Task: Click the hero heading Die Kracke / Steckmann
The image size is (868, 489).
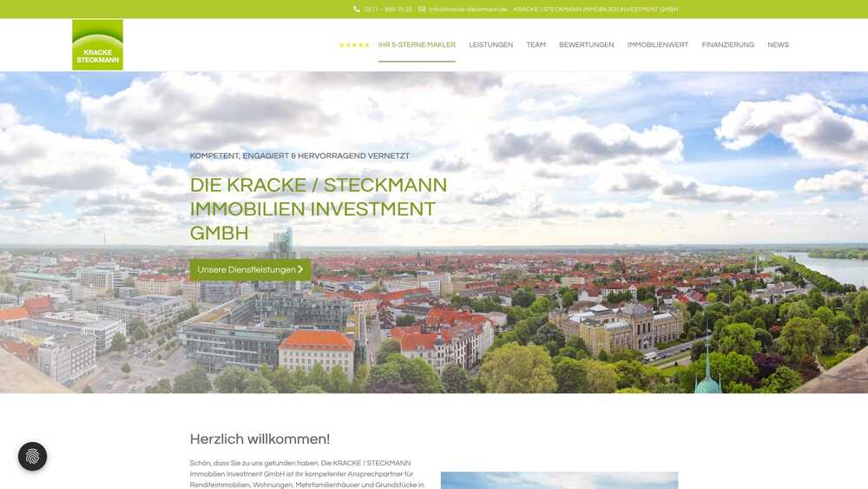Action: coord(319,208)
